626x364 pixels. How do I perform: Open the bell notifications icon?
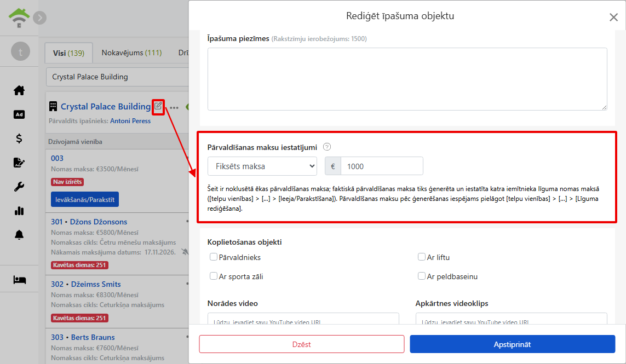point(19,235)
